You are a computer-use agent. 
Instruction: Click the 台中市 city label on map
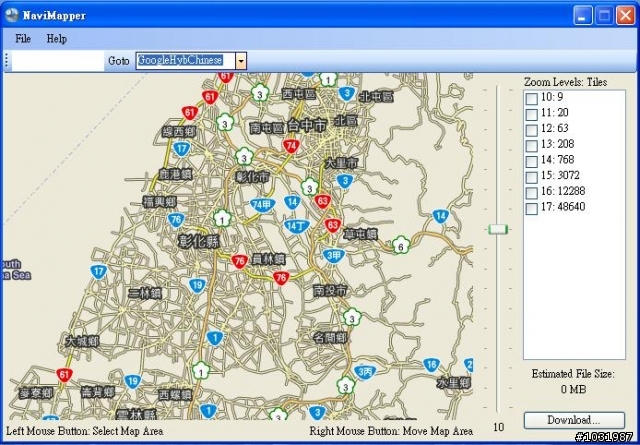pos(307,125)
